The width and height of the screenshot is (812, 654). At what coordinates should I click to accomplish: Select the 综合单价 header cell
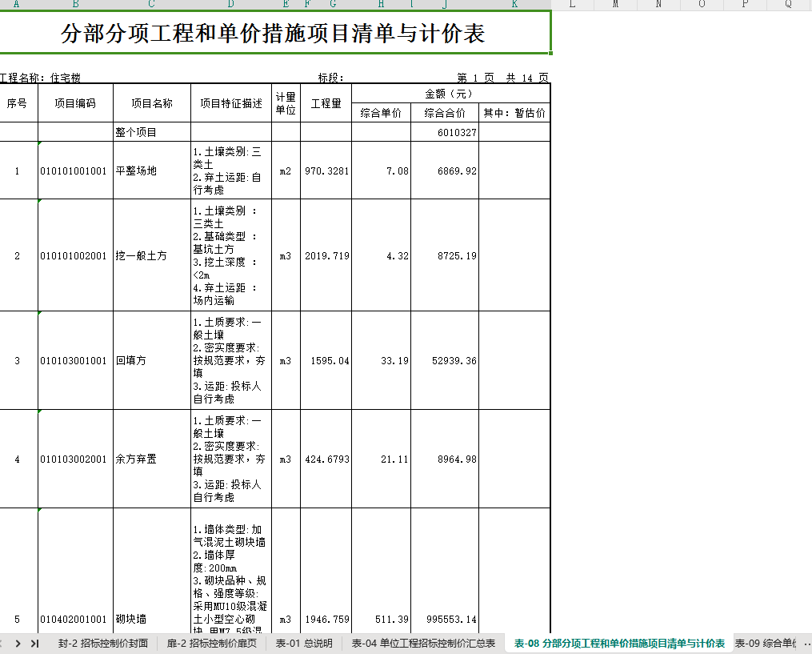(x=381, y=113)
